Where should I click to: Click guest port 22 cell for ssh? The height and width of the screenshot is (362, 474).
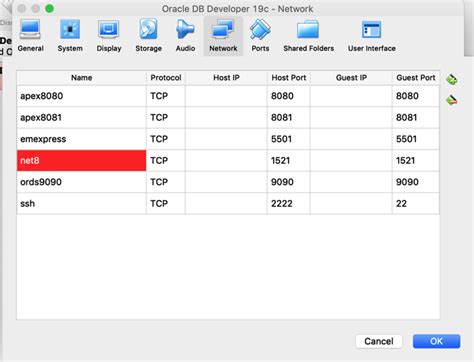point(416,203)
